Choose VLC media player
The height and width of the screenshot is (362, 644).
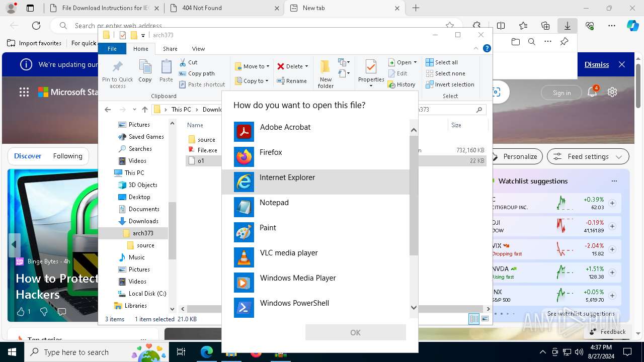point(316,257)
